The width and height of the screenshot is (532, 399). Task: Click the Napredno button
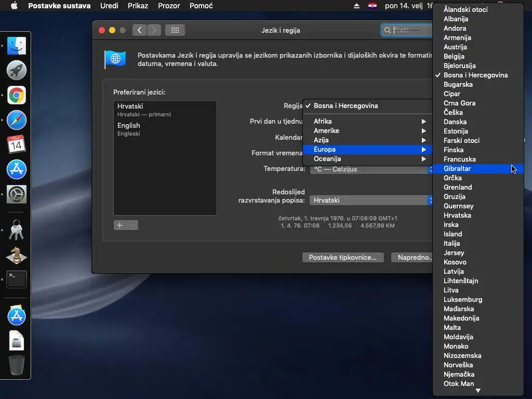point(412,258)
